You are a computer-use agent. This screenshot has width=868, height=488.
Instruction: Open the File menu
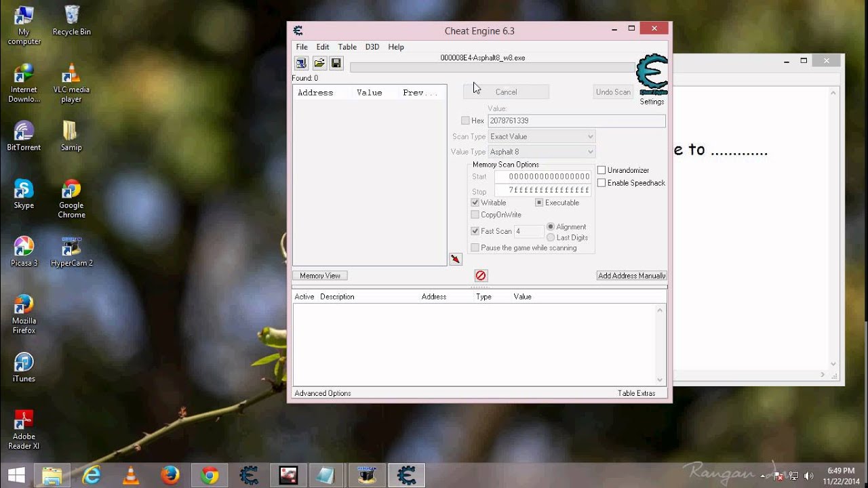[x=302, y=47]
